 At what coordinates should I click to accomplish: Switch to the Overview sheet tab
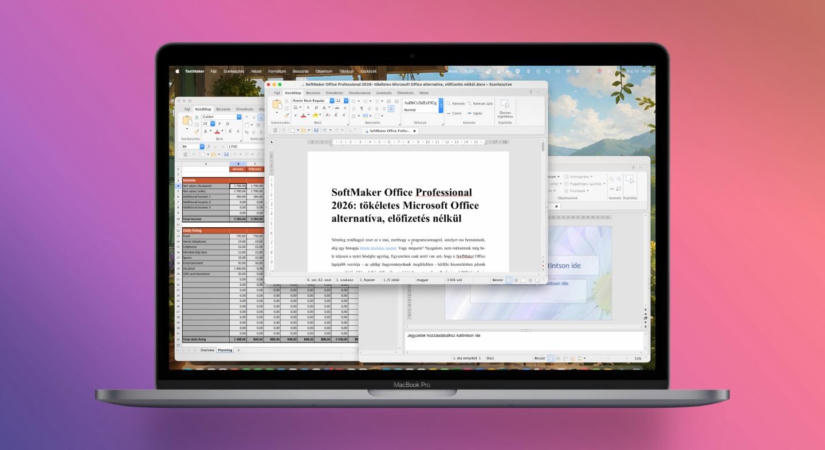pyautogui.click(x=207, y=350)
